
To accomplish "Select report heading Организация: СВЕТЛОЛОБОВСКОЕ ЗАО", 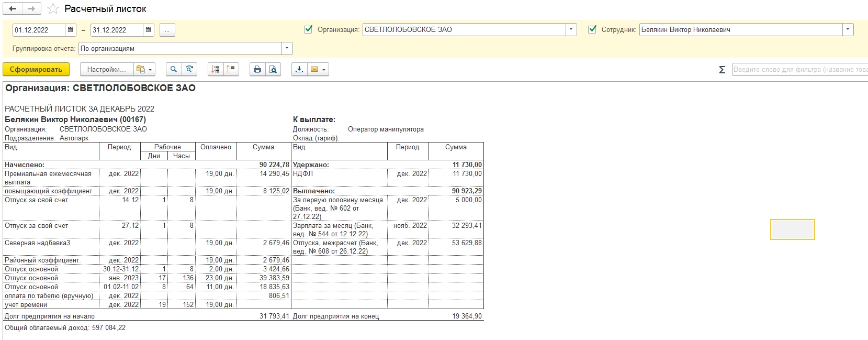I will click(100, 88).
